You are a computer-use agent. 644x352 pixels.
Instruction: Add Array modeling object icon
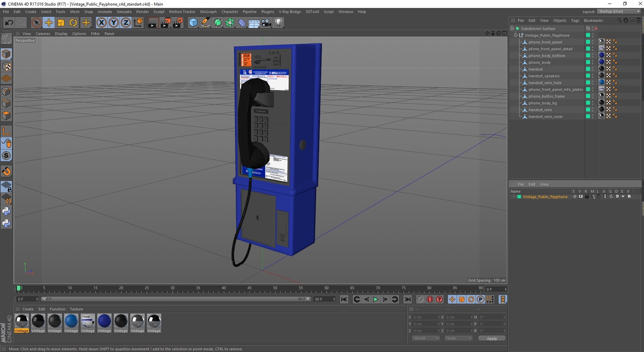pos(230,23)
